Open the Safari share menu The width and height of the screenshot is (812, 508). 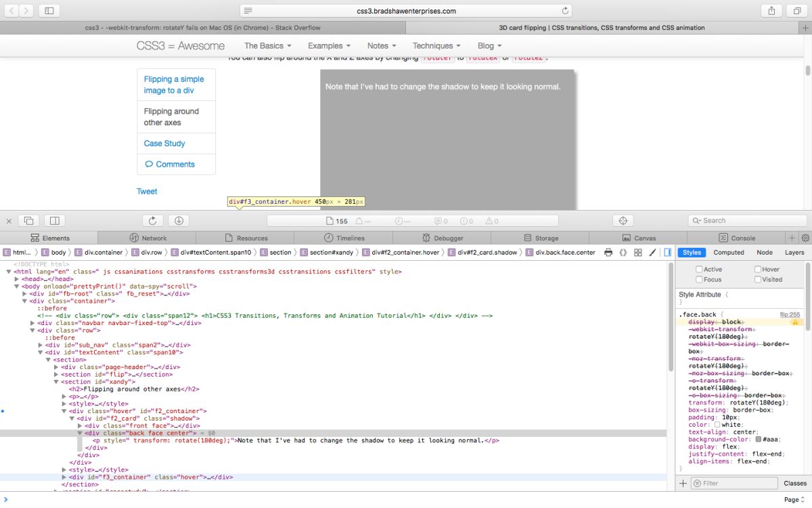click(771, 11)
